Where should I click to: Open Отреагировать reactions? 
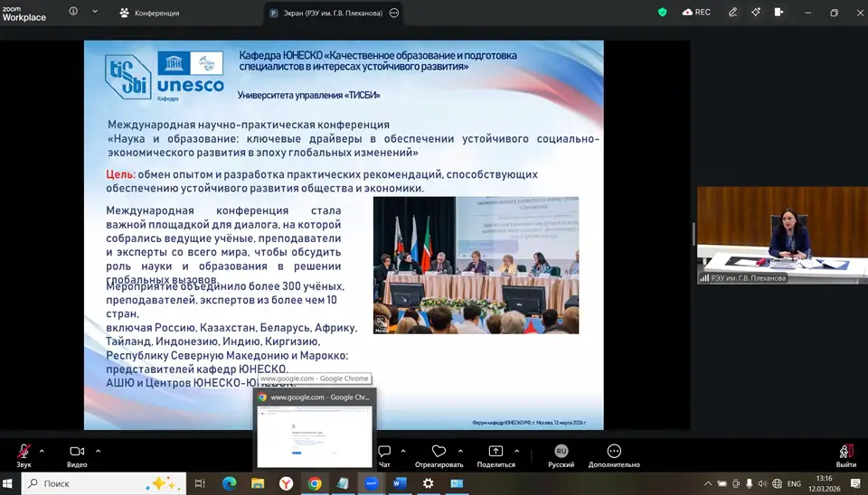pyautogui.click(x=439, y=453)
